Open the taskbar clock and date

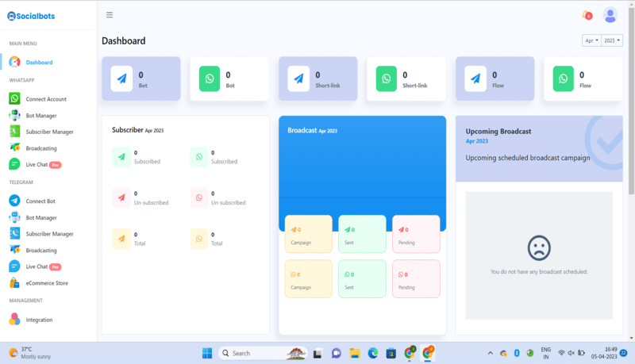click(604, 353)
